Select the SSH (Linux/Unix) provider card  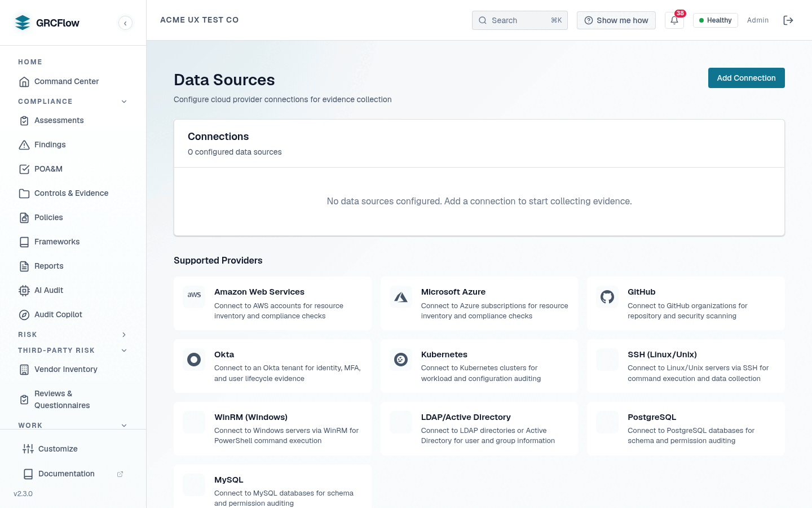pos(686,366)
